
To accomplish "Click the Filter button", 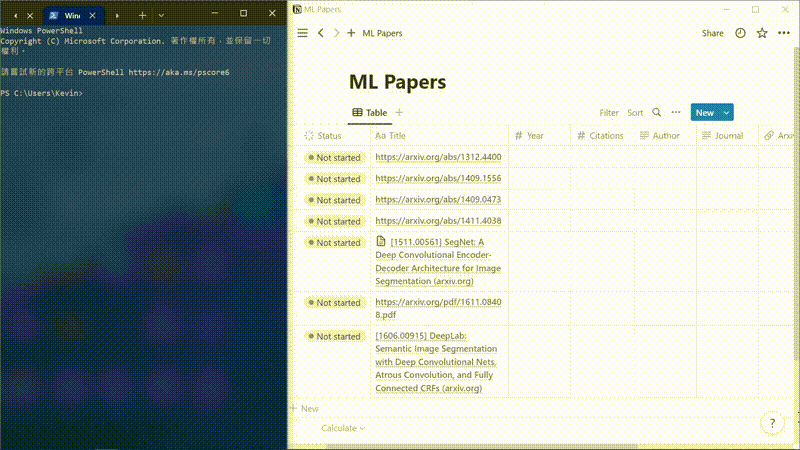I will (609, 113).
